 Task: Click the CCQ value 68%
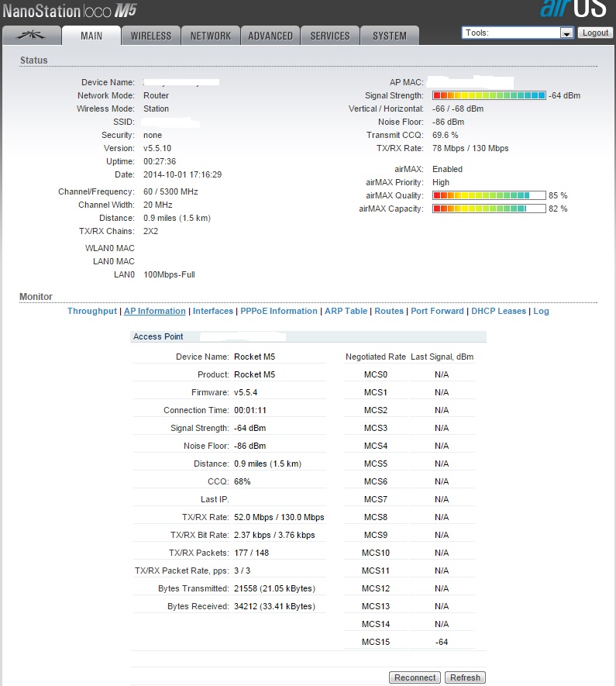243,481
